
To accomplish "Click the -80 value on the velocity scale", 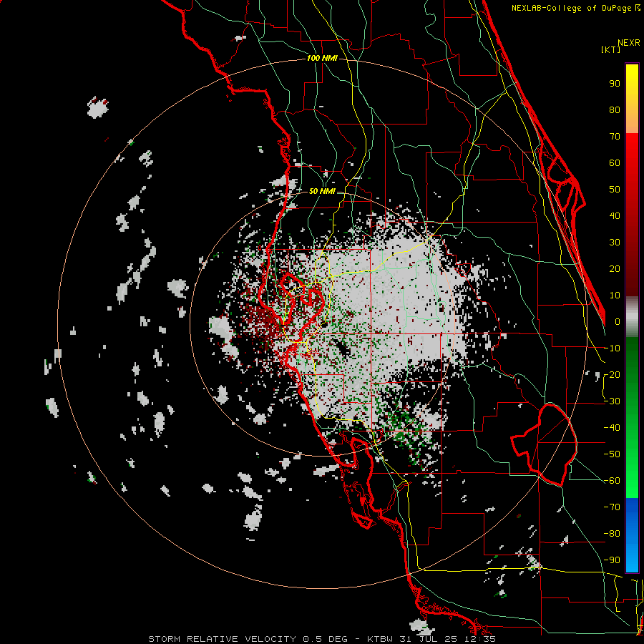I will [612, 534].
